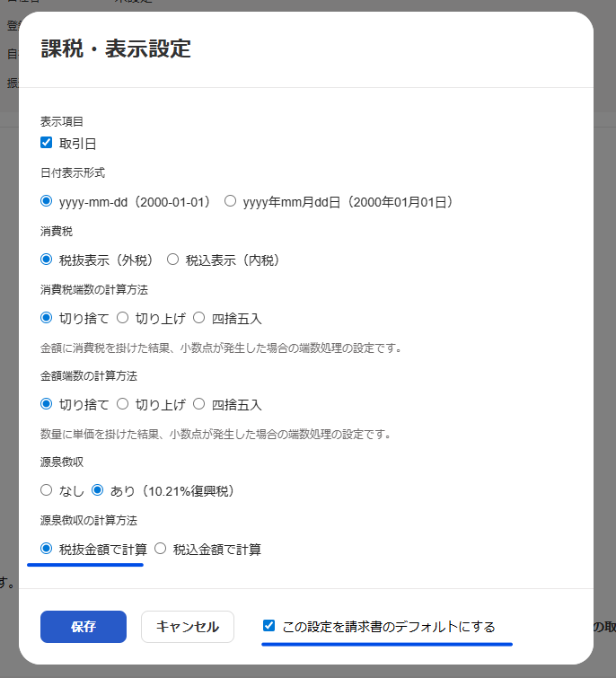Select 税抜金額で計算 for withholding calculation
This screenshot has width=616, height=678.
pos(47,548)
